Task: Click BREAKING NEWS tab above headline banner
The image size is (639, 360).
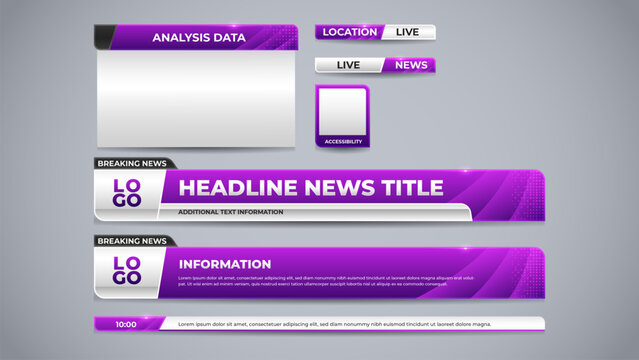Action: (x=135, y=163)
